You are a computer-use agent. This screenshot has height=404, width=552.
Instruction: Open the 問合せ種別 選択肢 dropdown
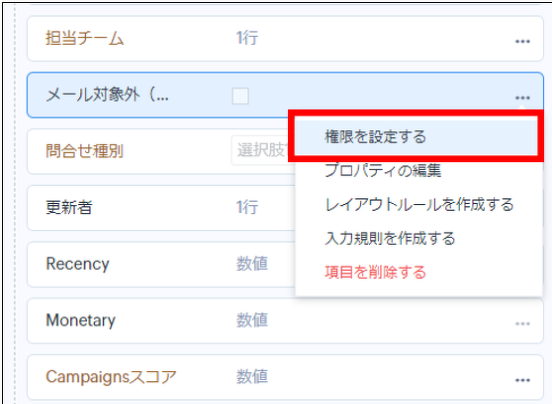(263, 150)
